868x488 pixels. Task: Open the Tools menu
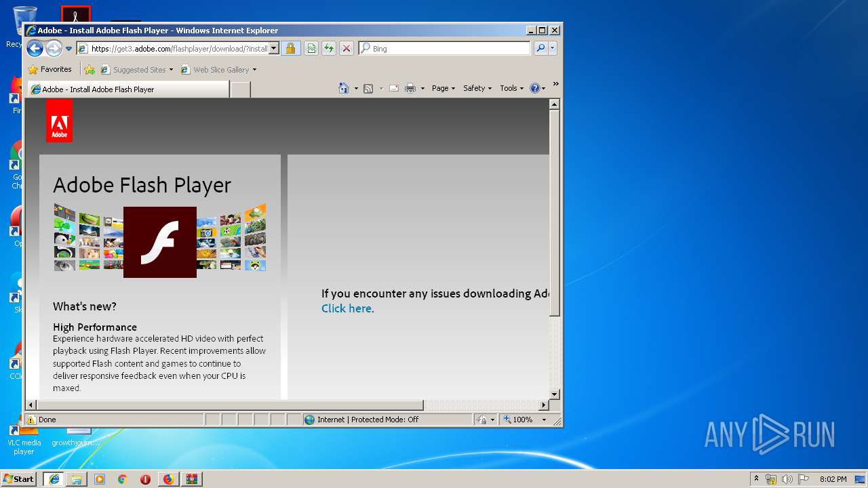tap(512, 88)
